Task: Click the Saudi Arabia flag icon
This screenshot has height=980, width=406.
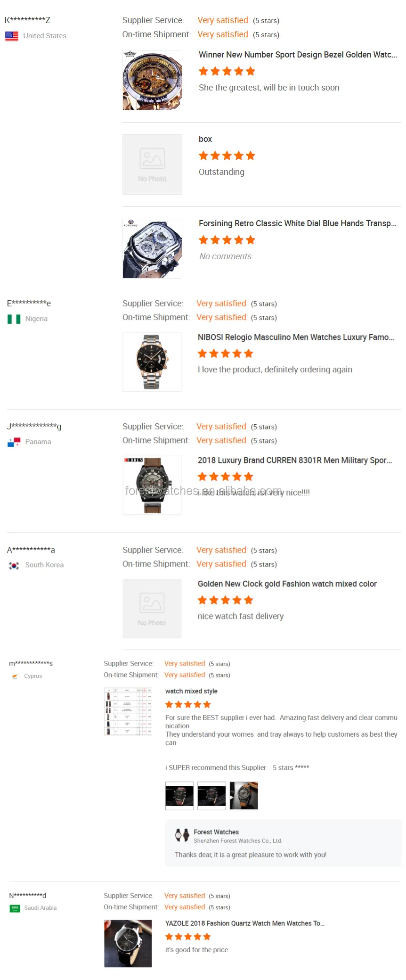Action: (x=15, y=908)
